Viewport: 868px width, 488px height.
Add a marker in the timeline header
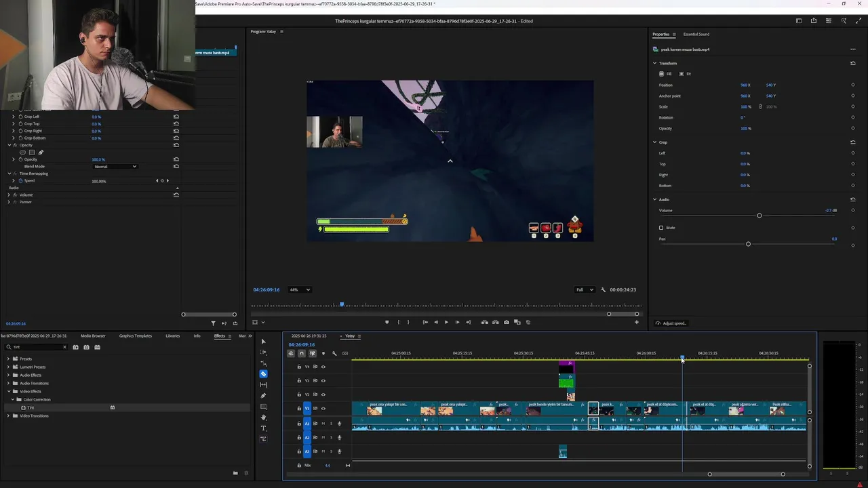click(323, 353)
